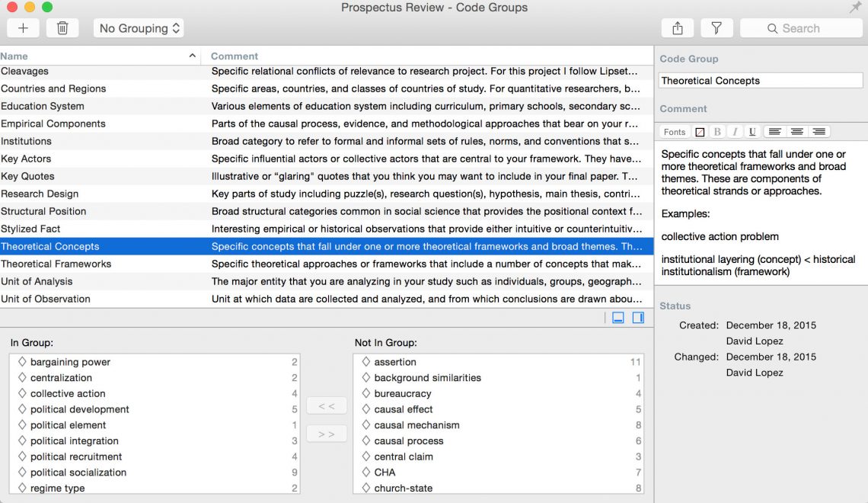The height and width of the screenshot is (503, 868).
Task: Select the Key Quotes code group row
Action: (327, 176)
